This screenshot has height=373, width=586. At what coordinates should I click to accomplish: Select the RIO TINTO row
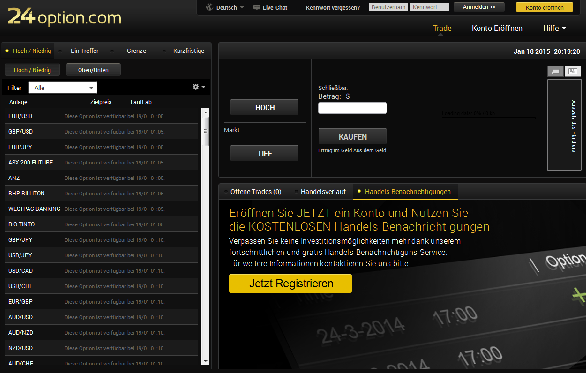(x=102, y=224)
